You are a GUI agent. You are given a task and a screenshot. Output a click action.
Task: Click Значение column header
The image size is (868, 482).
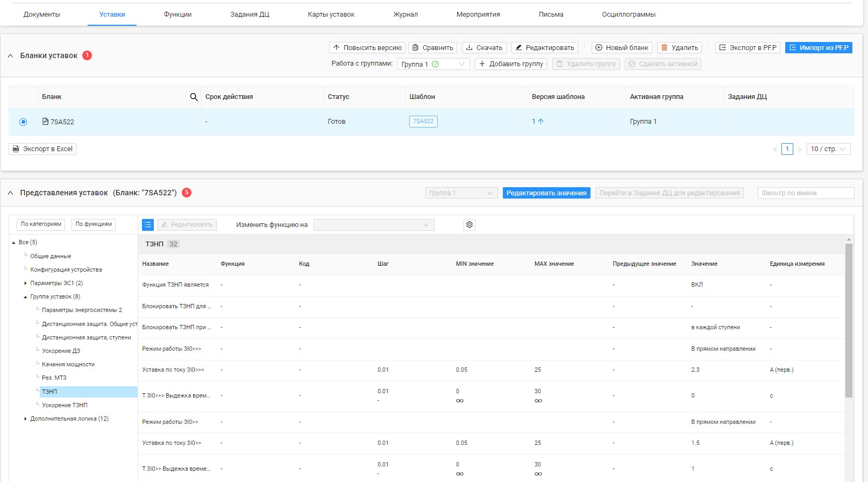pos(705,264)
